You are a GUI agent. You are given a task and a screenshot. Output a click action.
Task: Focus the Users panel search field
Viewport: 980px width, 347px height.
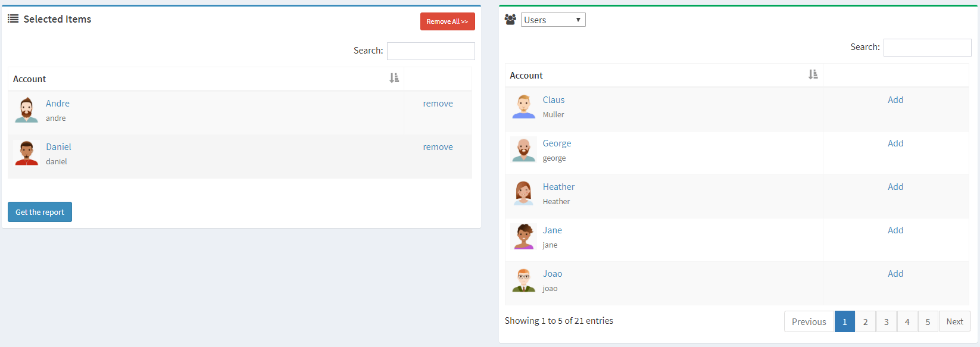point(928,48)
